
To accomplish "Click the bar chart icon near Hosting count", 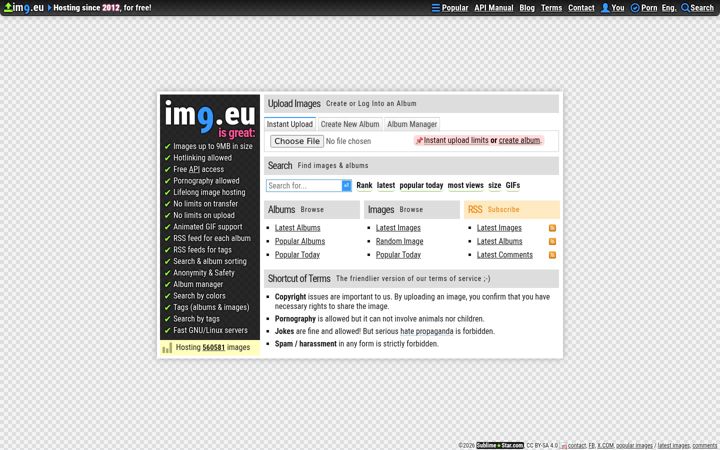I will pyautogui.click(x=167, y=348).
